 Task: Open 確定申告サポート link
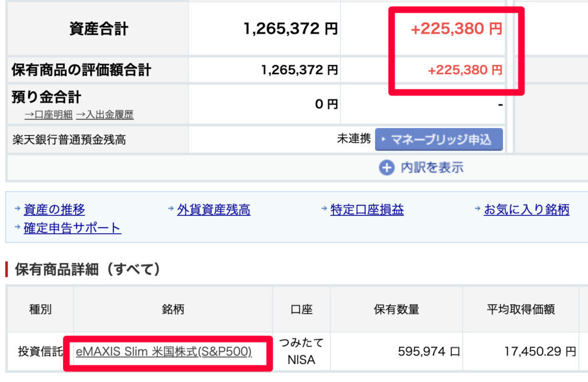(72, 228)
